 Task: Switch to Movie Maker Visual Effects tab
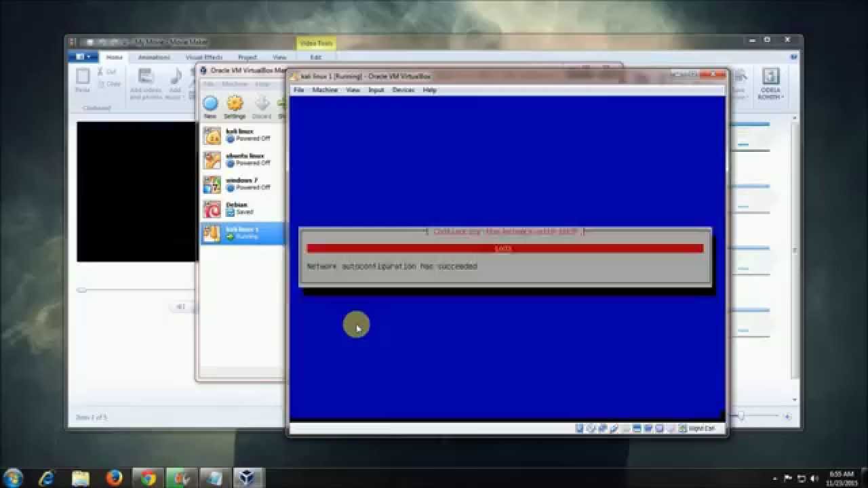click(x=203, y=57)
